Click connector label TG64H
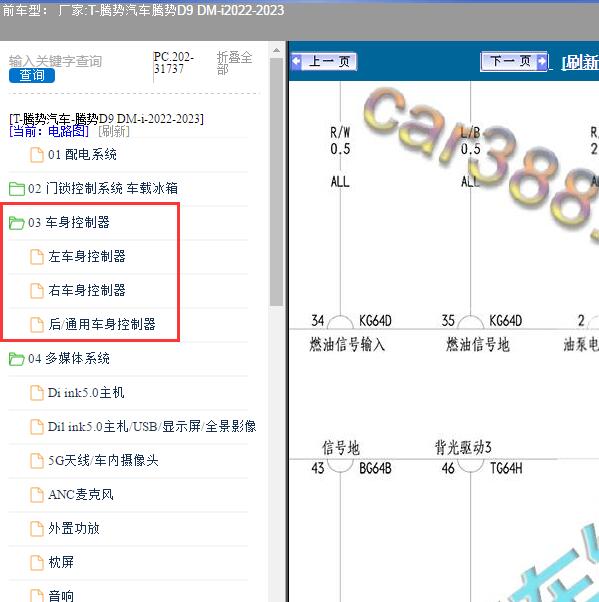This screenshot has height=602, width=599. point(506,469)
